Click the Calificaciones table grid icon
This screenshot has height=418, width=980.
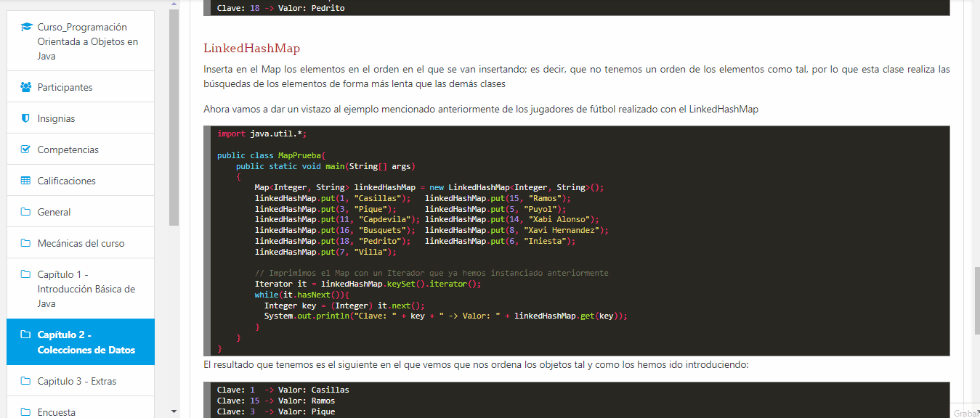(x=25, y=181)
